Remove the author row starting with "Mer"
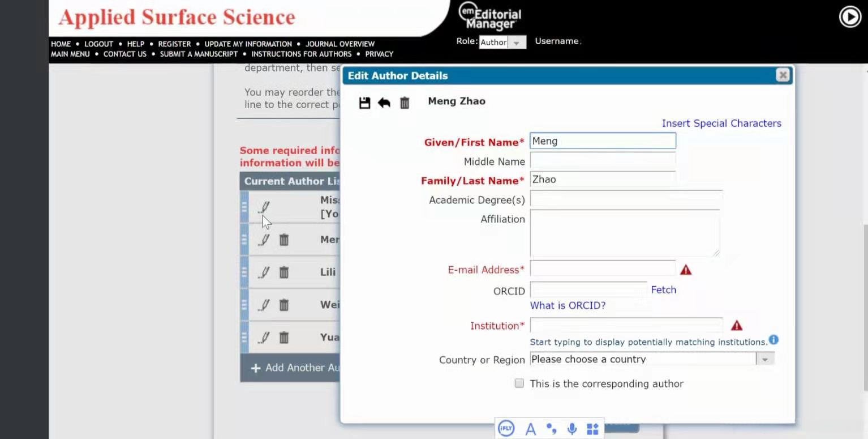The width and height of the screenshot is (868, 439). point(284,240)
